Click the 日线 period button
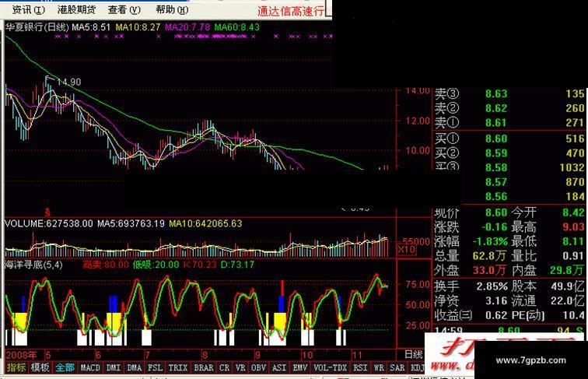This screenshot has width=588, height=379. tap(414, 355)
